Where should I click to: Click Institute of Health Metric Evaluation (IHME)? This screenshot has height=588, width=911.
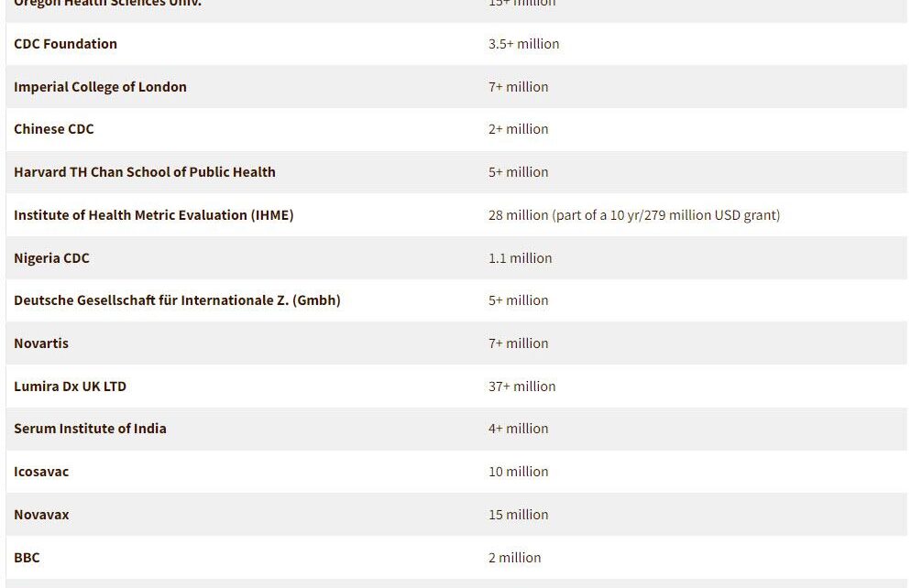[153, 215]
